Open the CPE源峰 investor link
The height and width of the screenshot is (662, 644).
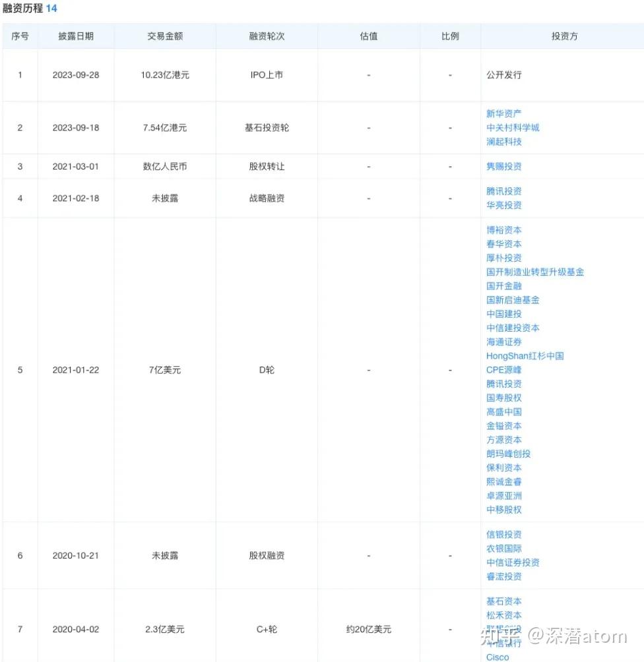coord(503,370)
